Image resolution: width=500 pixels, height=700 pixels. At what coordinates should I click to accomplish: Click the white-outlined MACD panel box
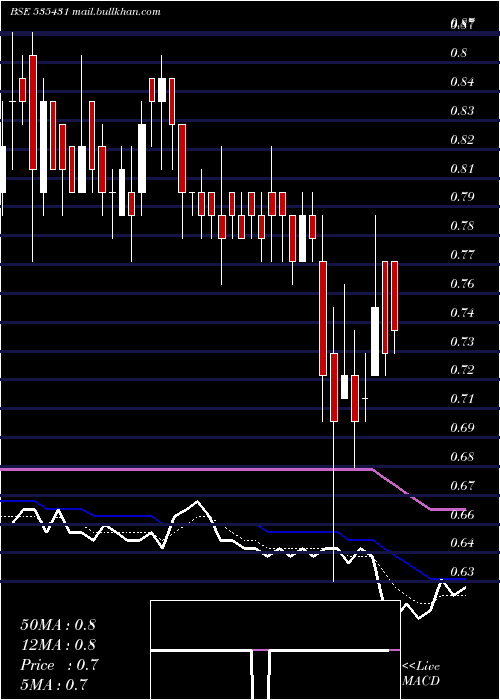click(x=275, y=650)
